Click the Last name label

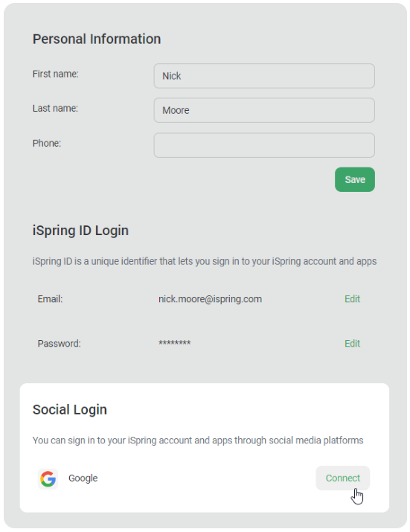pyautogui.click(x=55, y=108)
